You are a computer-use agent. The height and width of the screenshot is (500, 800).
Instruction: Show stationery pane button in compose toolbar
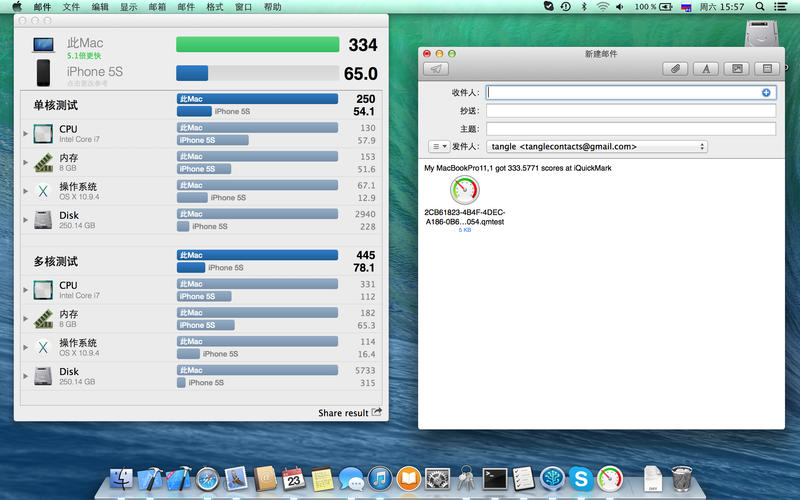pyautogui.click(x=767, y=69)
